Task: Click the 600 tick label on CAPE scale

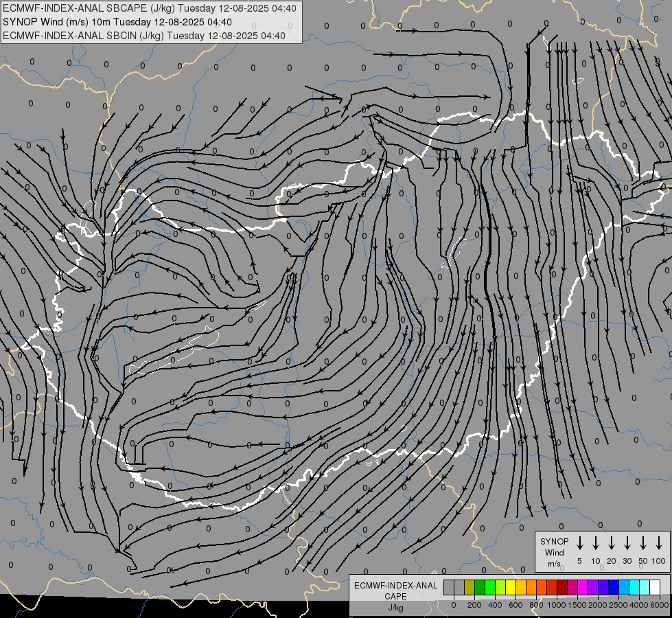Action: coord(515,605)
